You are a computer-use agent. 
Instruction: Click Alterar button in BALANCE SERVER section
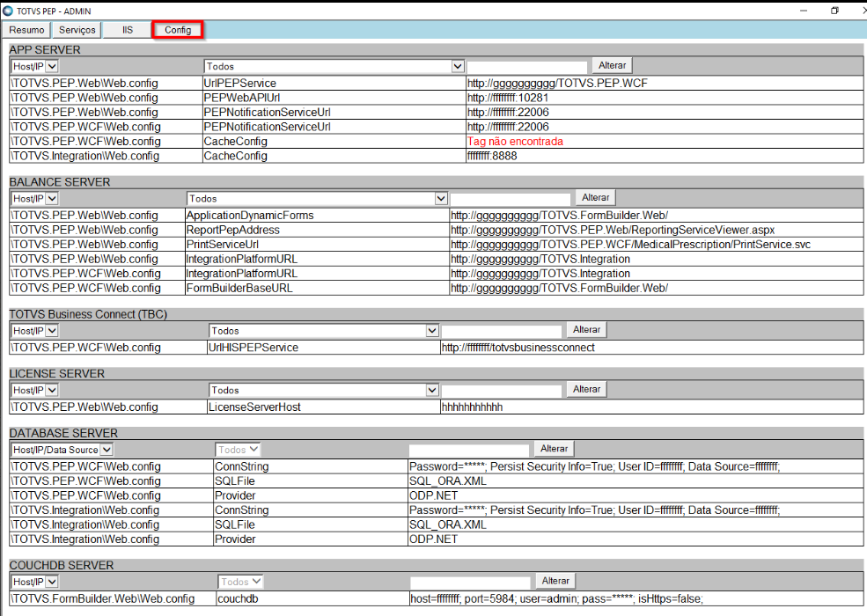point(596,197)
